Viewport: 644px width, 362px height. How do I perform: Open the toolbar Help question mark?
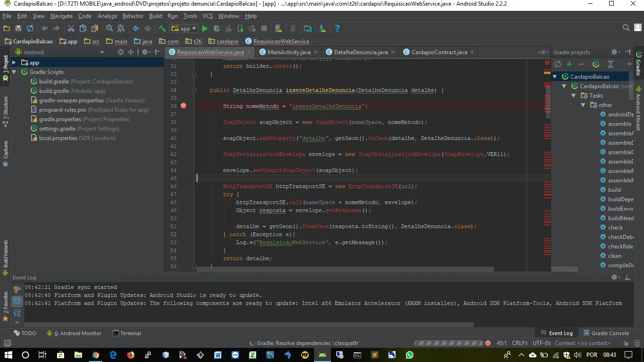[337, 29]
